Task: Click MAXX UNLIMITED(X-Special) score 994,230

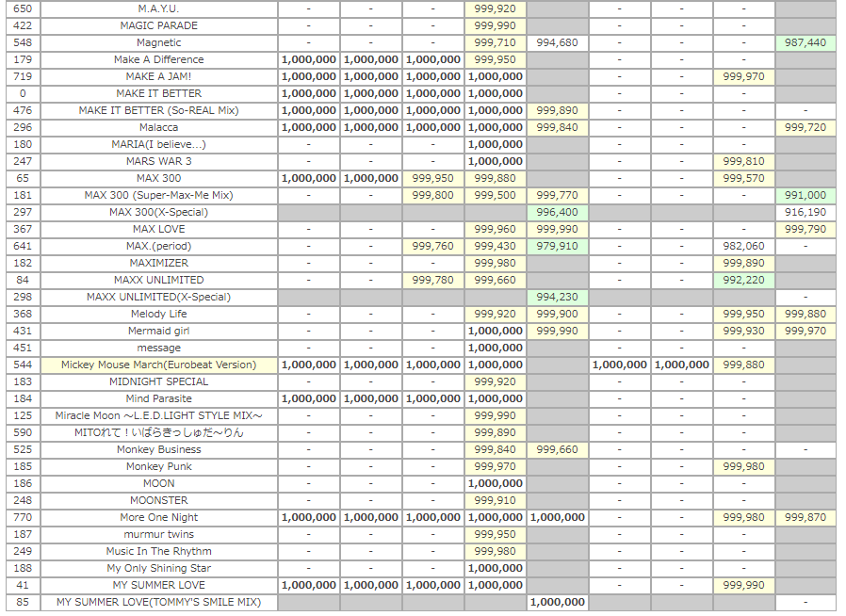Action: coord(558,298)
